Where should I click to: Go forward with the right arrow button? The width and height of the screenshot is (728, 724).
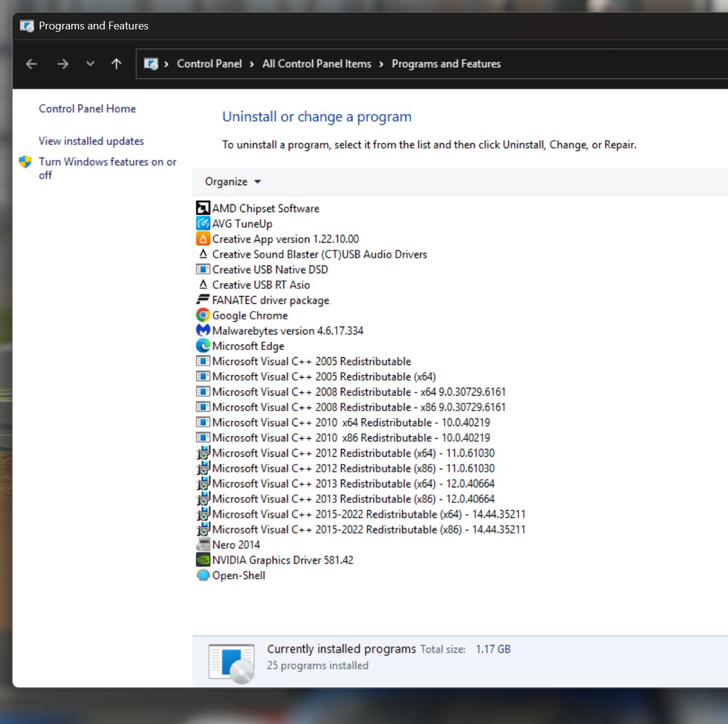[x=63, y=64]
